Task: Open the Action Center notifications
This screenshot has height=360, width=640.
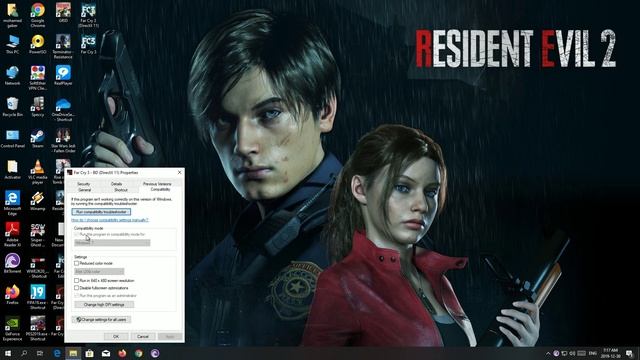Action: (629, 353)
